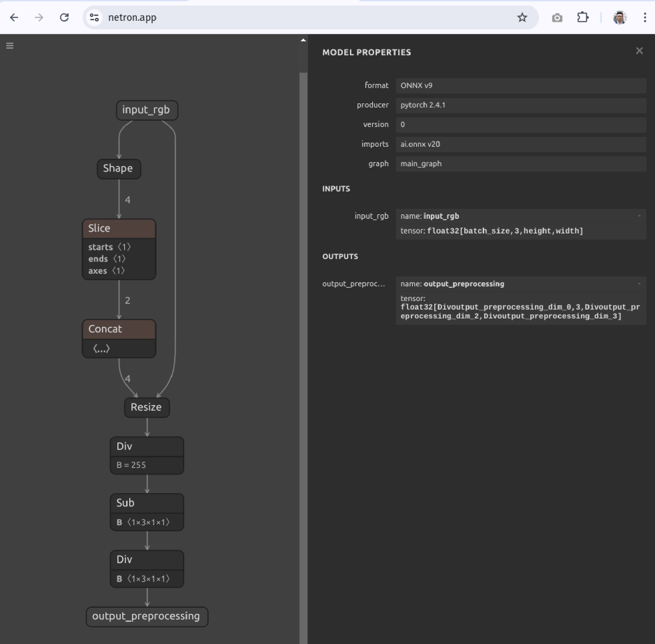Screen dimensions: 655x644
Task: Open the browser three-dot menu
Action: (644, 18)
